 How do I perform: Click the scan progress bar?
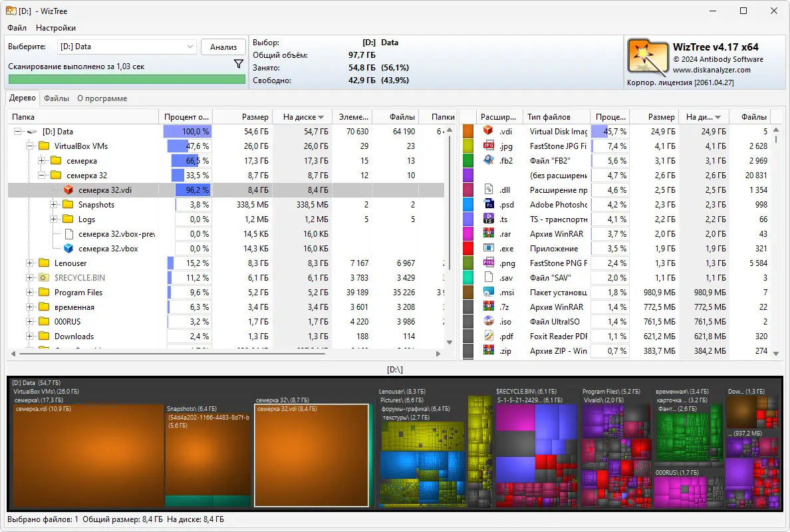[x=126, y=80]
